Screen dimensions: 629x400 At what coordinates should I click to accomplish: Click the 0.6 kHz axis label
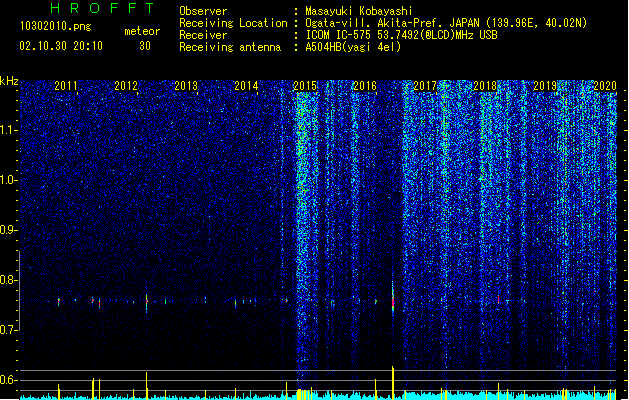pyautogui.click(x=9, y=380)
